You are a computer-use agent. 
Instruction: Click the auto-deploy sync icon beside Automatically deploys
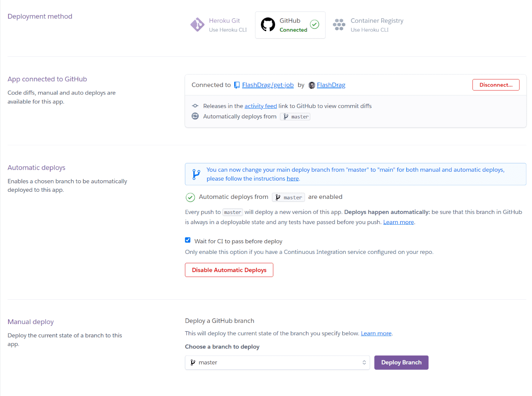coord(195,116)
